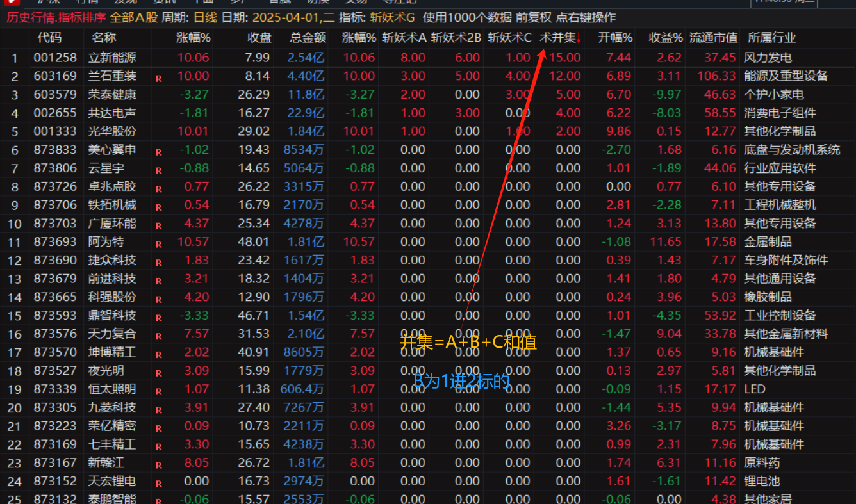Sort by the 斩妖术A column header

pyautogui.click(x=404, y=38)
